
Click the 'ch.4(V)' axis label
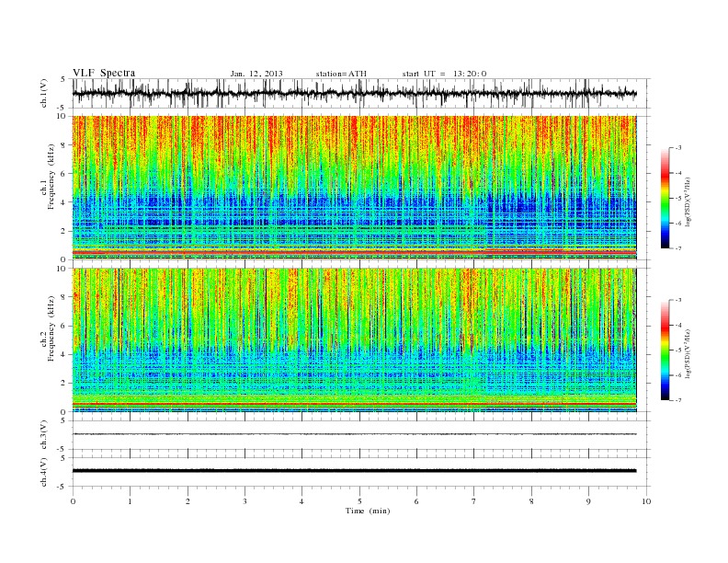(x=44, y=472)
